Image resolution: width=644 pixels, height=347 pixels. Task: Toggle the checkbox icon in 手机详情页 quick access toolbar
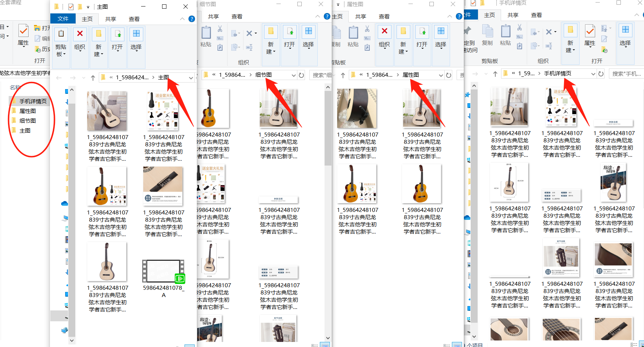(473, 4)
